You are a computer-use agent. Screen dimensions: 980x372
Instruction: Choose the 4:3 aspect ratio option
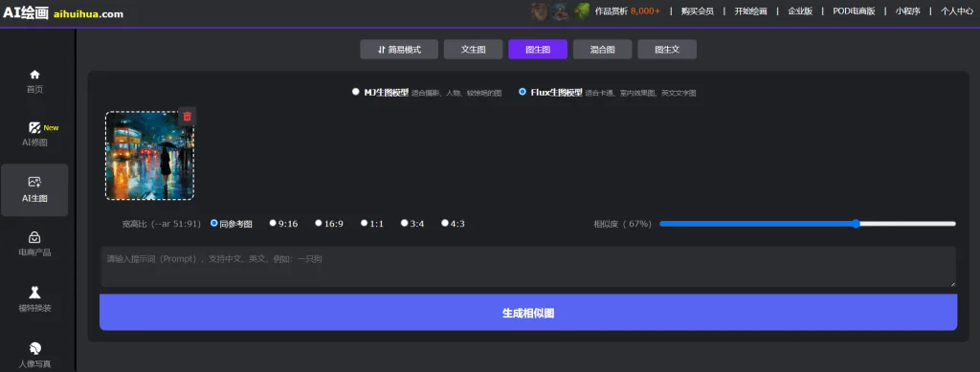(x=445, y=223)
